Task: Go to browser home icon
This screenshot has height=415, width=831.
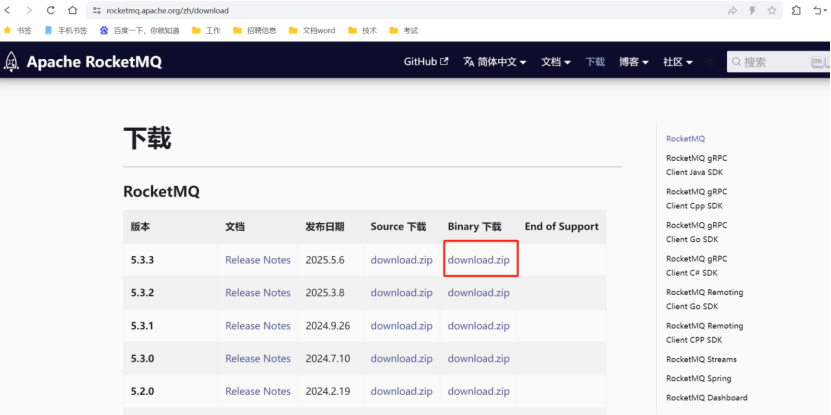Action: 73,10
